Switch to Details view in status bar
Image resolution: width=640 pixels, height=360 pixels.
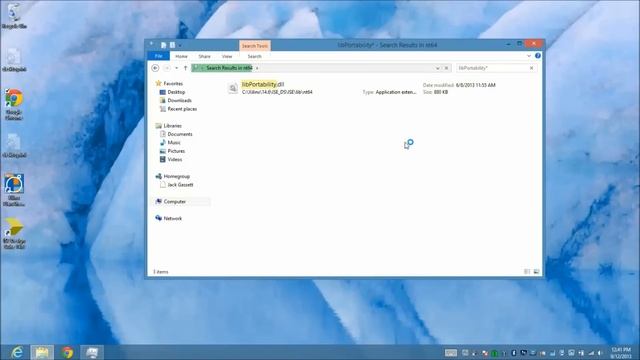[527, 271]
